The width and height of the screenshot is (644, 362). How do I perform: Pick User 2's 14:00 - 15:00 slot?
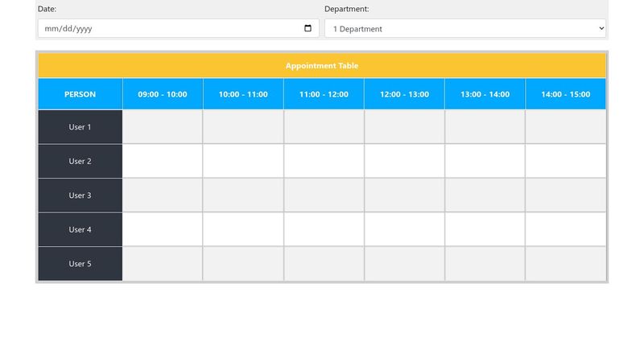(x=566, y=161)
